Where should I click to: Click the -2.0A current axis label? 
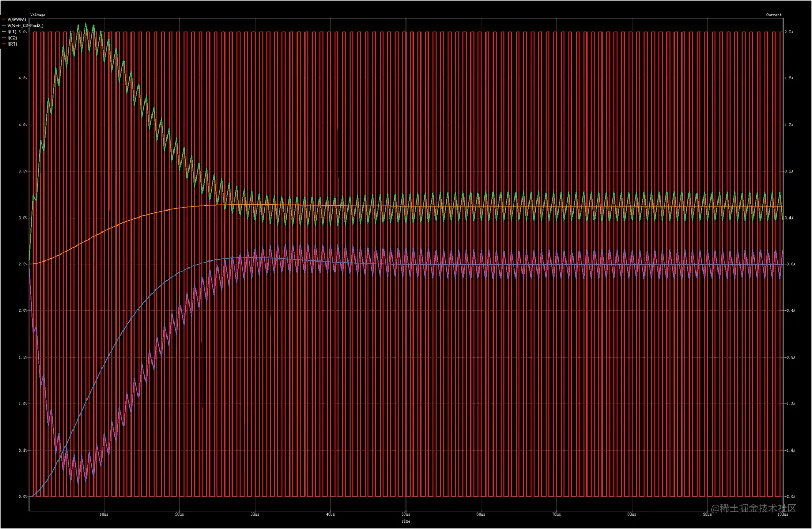click(x=791, y=497)
